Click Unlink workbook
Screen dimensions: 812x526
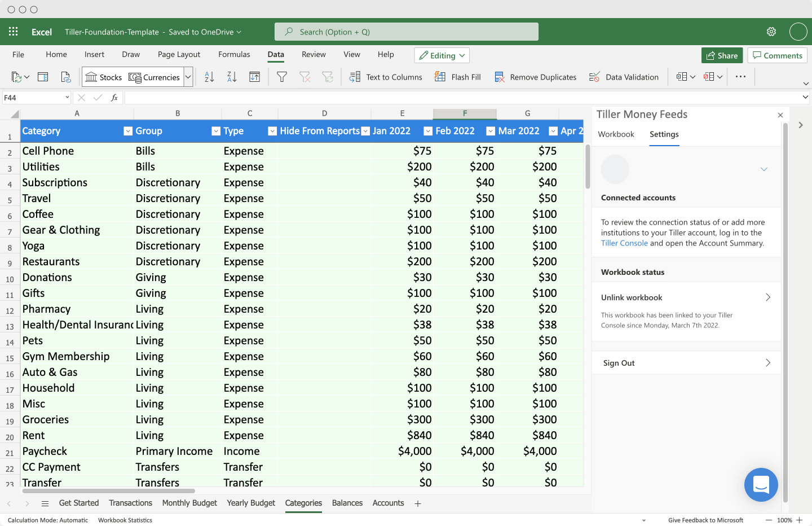[x=686, y=297]
